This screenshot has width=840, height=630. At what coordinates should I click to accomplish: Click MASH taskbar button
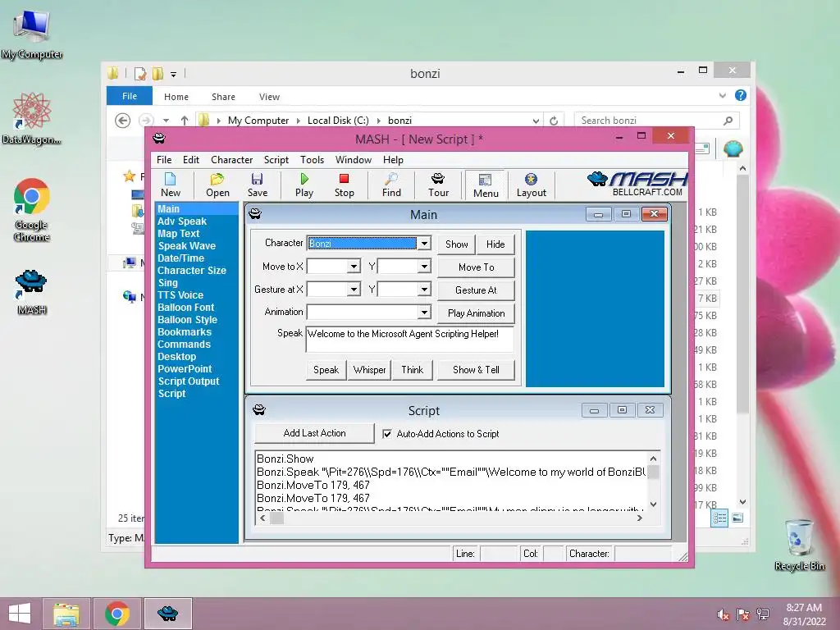[167, 614]
